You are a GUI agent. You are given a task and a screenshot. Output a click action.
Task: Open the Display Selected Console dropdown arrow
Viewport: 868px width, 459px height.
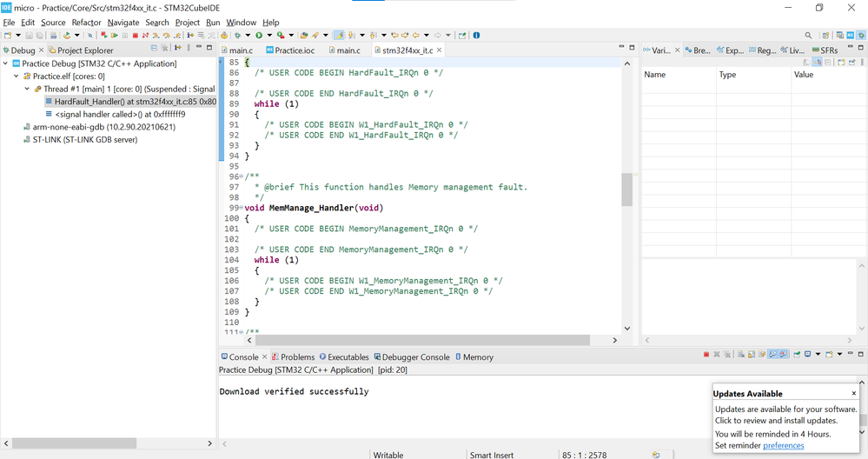[818, 355]
